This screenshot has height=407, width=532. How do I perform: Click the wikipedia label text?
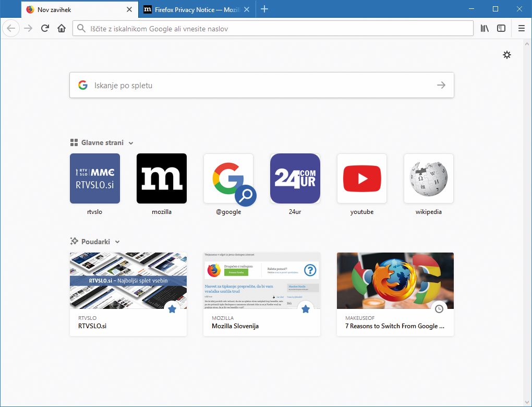point(429,211)
